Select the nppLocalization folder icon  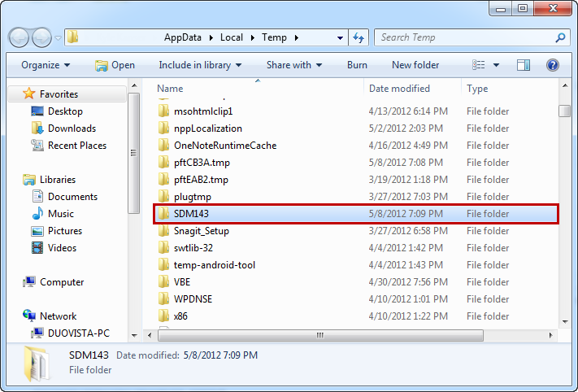coord(163,128)
